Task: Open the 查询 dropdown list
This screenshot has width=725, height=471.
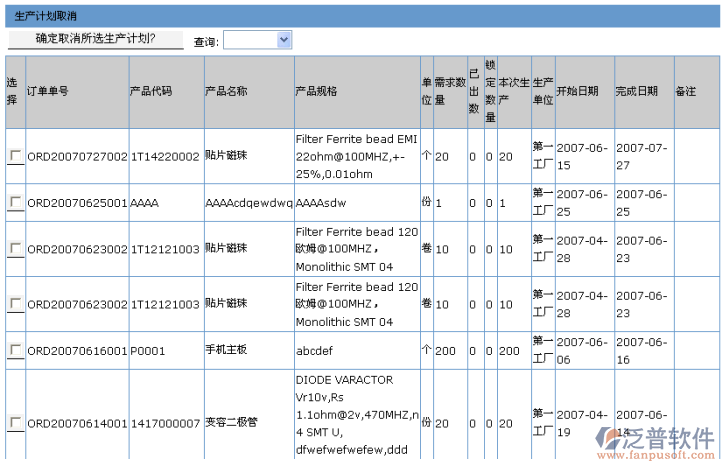Action: point(283,40)
